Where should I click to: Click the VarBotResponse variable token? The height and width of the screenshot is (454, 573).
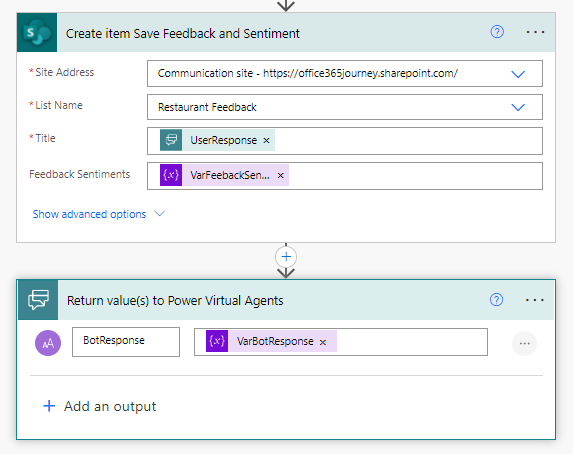tap(271, 341)
